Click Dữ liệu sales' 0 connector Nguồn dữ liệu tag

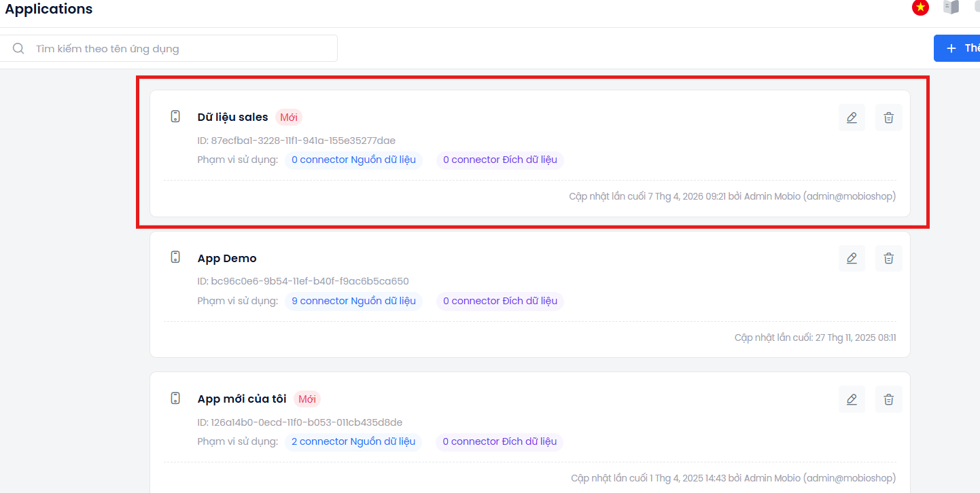point(353,160)
